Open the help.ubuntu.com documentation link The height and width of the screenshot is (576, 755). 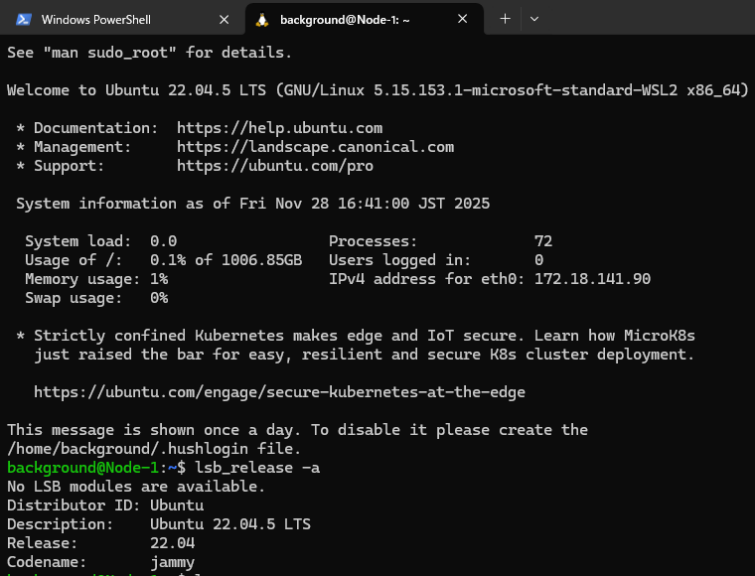[279, 128]
